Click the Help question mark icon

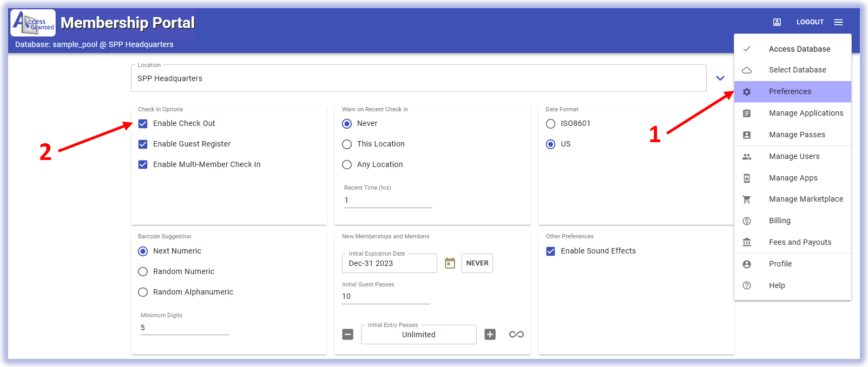(x=747, y=285)
